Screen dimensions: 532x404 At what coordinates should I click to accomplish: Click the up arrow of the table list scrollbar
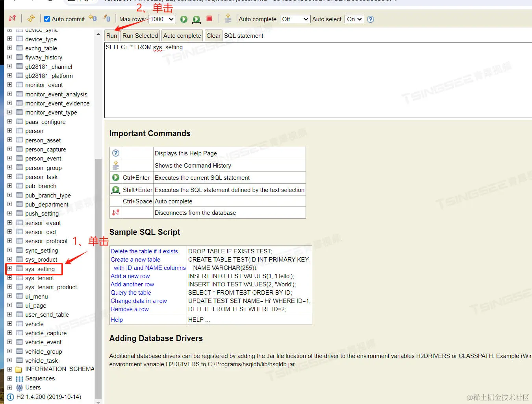click(x=98, y=34)
